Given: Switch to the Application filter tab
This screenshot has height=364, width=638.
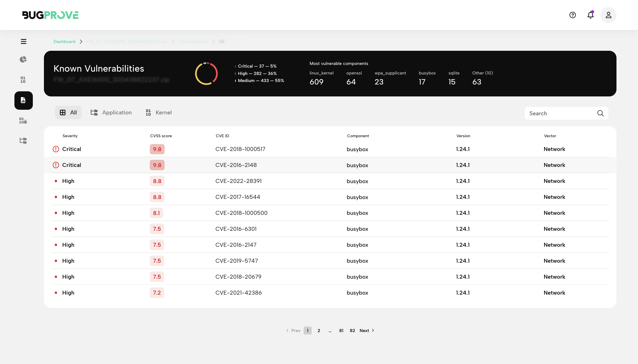Looking at the screenshot, I should [x=111, y=112].
